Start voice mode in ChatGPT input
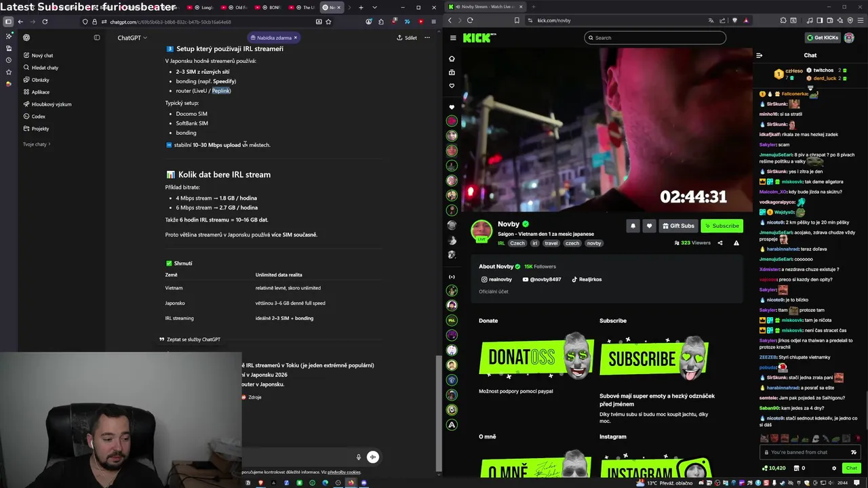Viewport: 868px width, 488px height. pos(372,457)
